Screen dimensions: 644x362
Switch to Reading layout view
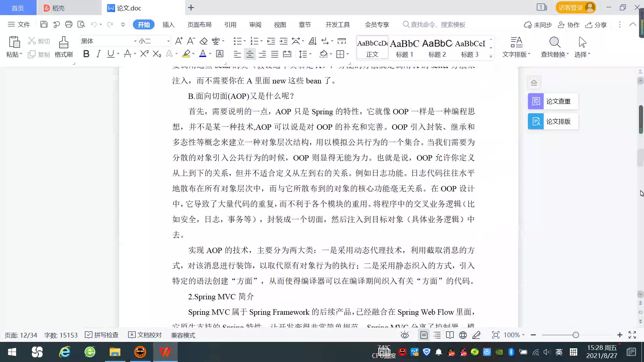450,335
